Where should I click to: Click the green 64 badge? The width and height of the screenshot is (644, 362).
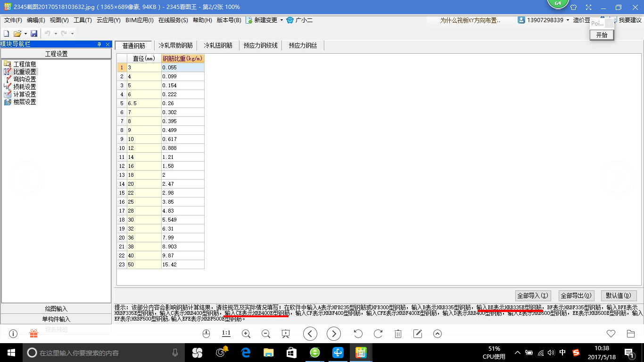558,4
